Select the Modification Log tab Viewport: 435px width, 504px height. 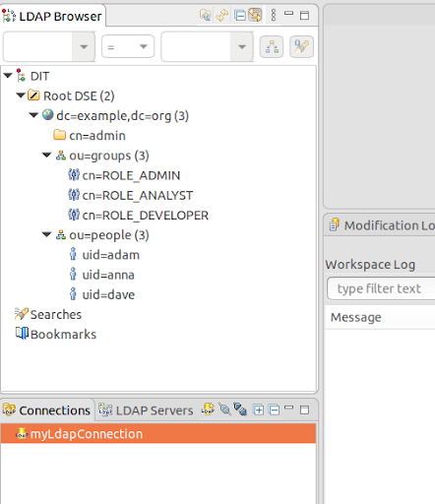coord(382,225)
